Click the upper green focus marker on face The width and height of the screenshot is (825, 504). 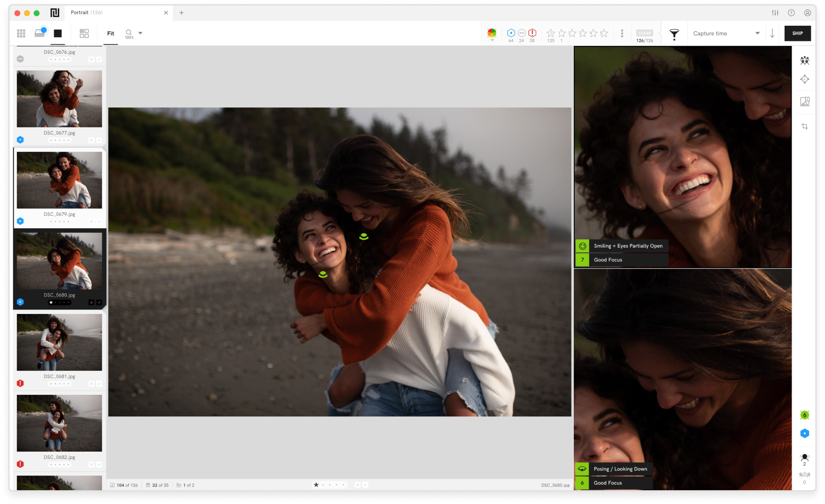point(364,237)
